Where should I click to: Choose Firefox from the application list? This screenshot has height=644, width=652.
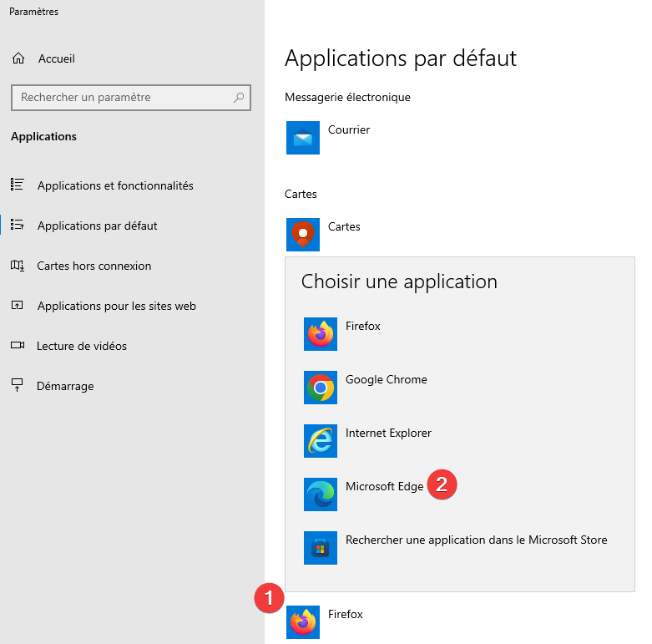[x=362, y=326]
